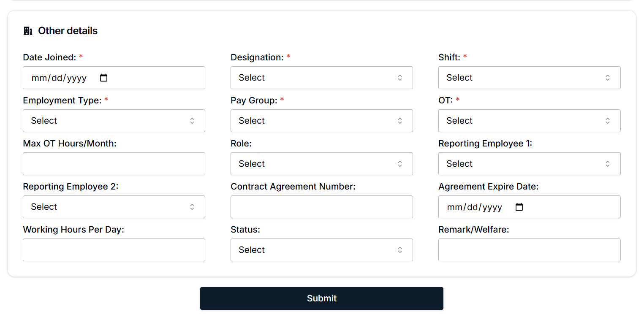Open the Date Joined calendar picker
The height and width of the screenshot is (317, 644).
coord(103,78)
